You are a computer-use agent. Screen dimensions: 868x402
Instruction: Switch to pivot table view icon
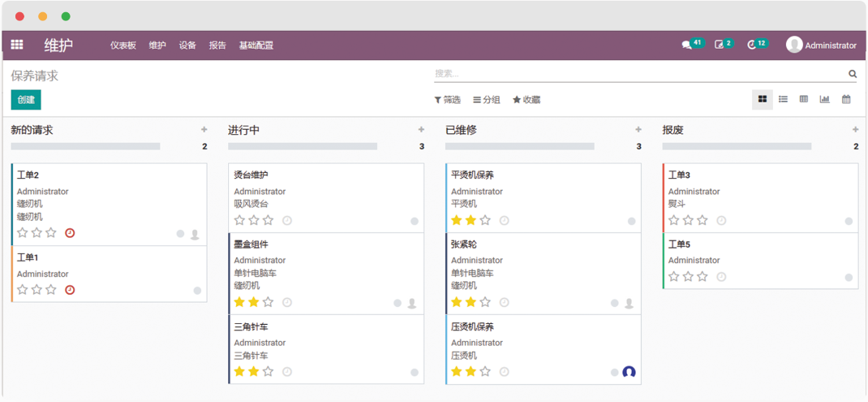click(x=803, y=99)
